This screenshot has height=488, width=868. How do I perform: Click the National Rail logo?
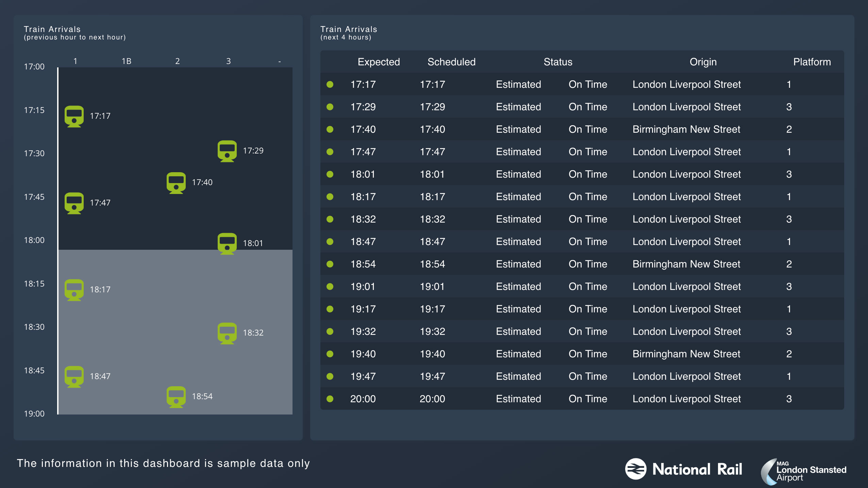click(684, 469)
